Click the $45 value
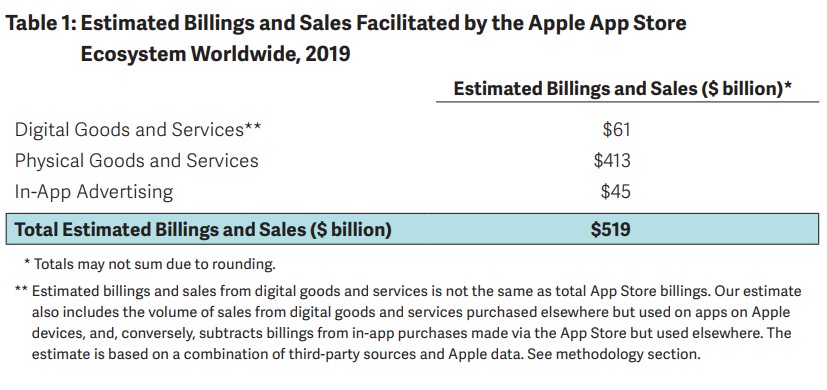 click(x=616, y=192)
